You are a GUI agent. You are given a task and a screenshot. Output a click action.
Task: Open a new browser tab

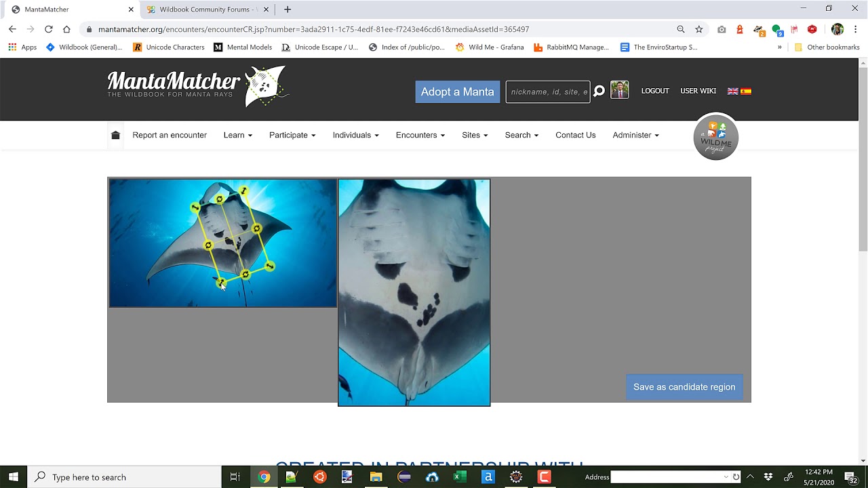pos(288,9)
